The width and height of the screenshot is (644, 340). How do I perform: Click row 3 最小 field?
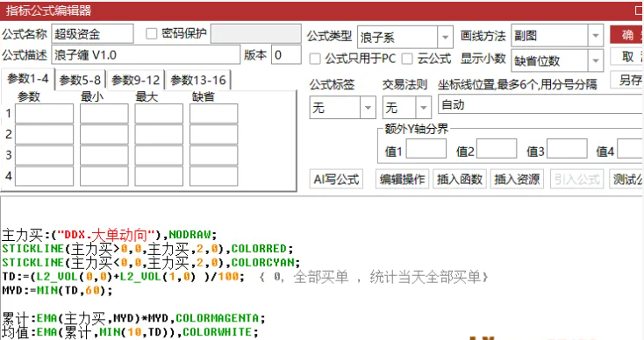click(104, 155)
